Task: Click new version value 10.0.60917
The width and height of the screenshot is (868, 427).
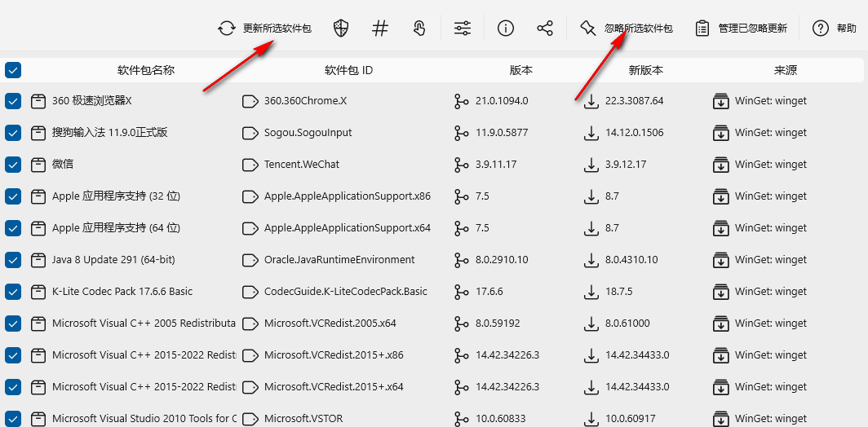Action: 629,419
